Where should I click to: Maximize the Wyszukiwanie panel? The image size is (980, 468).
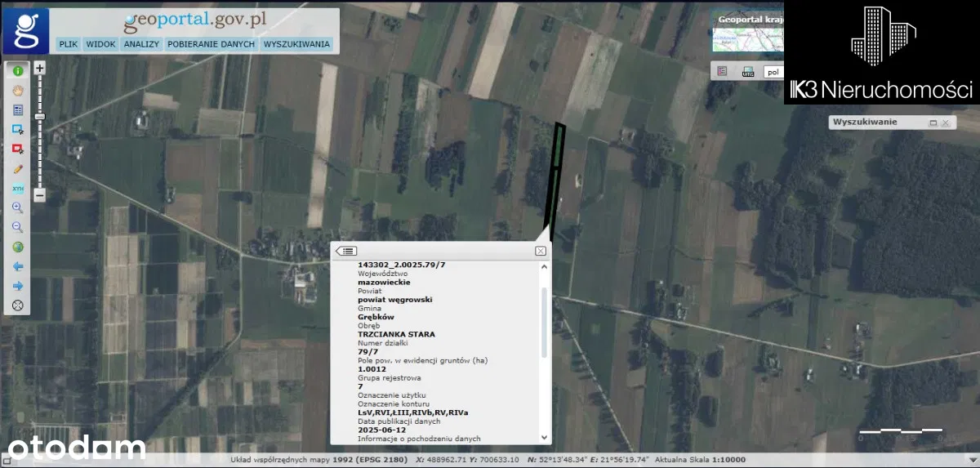tap(933, 123)
